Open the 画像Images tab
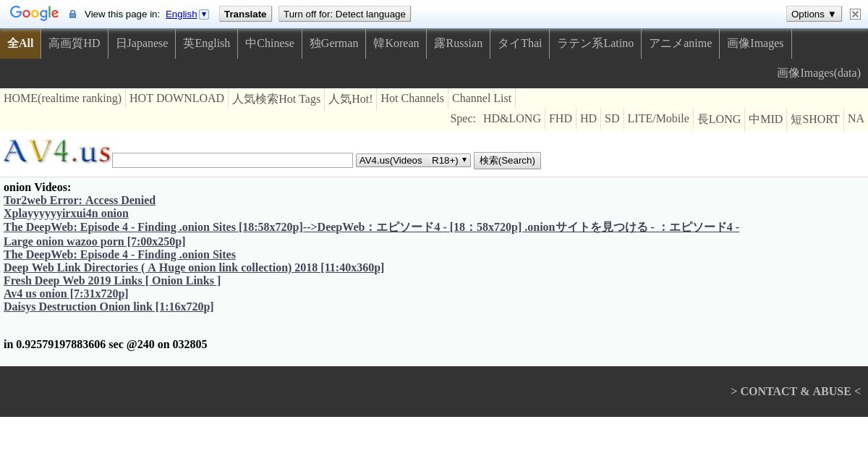The width and height of the screenshot is (868, 456). tap(755, 43)
